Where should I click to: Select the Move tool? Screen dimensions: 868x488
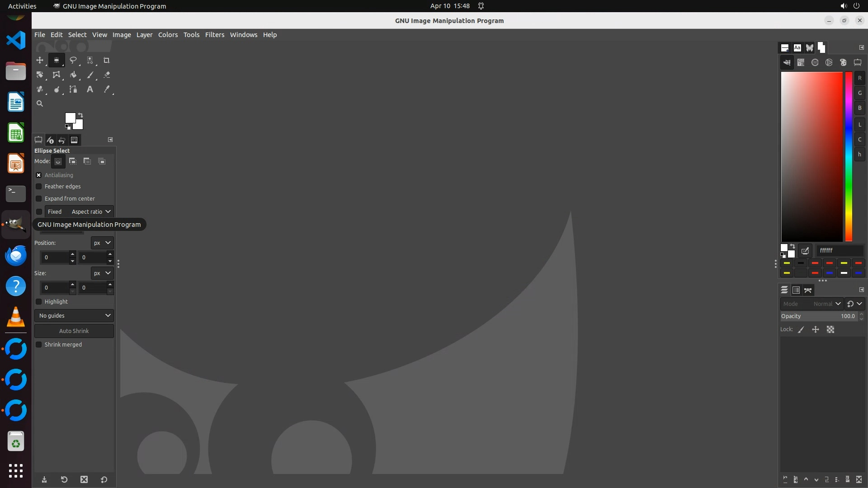coord(40,60)
